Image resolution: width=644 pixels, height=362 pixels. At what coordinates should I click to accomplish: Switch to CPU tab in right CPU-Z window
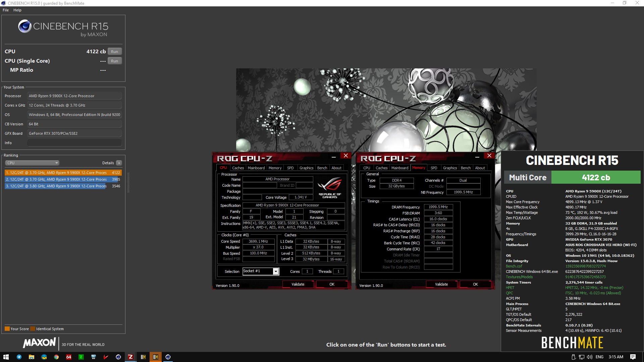click(367, 168)
